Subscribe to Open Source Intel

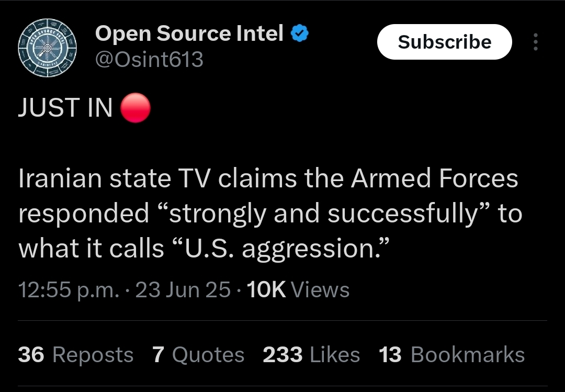pos(444,42)
